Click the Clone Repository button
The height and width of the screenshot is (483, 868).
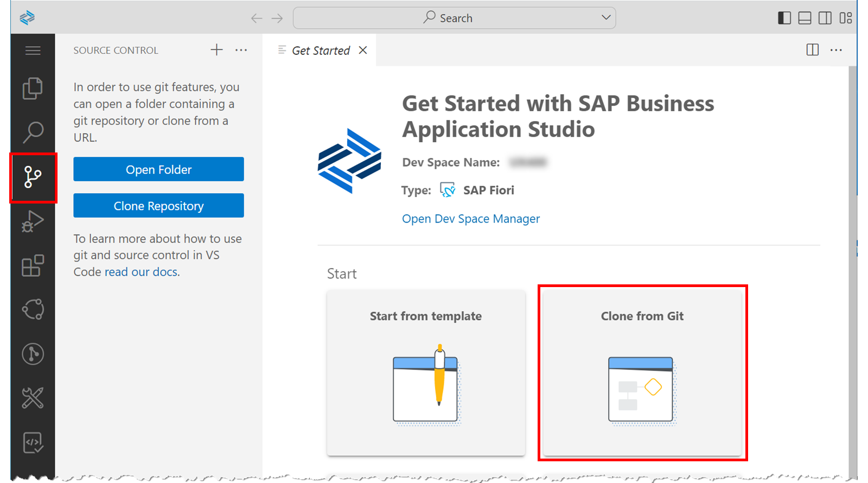point(158,206)
